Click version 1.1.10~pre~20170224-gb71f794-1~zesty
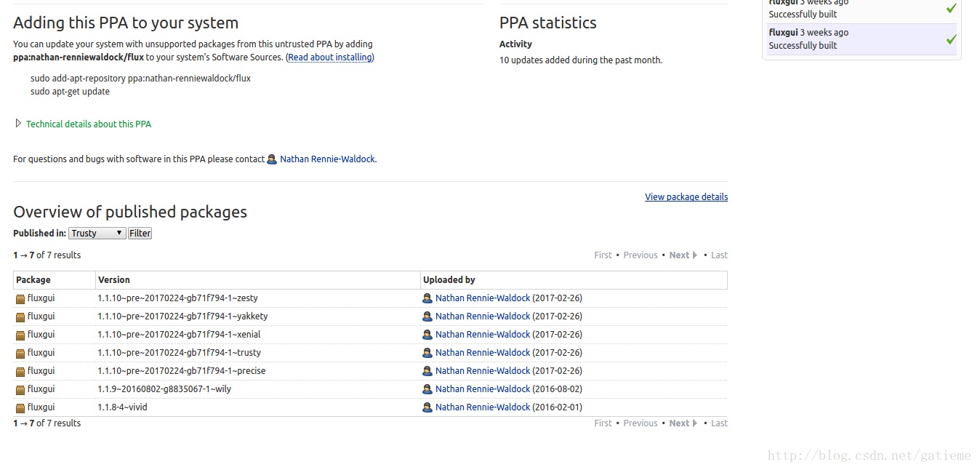The height and width of the screenshot is (470, 980). (178, 298)
